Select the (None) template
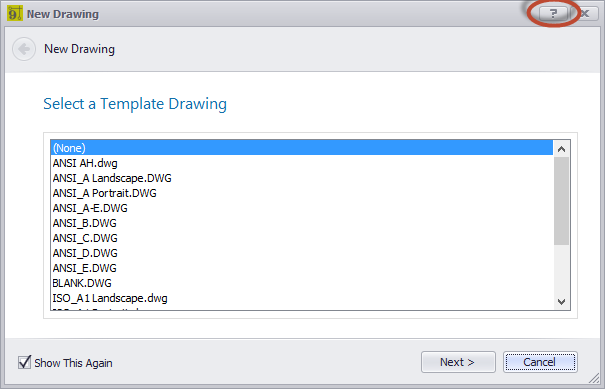This screenshot has height=389, width=605. tap(302, 148)
